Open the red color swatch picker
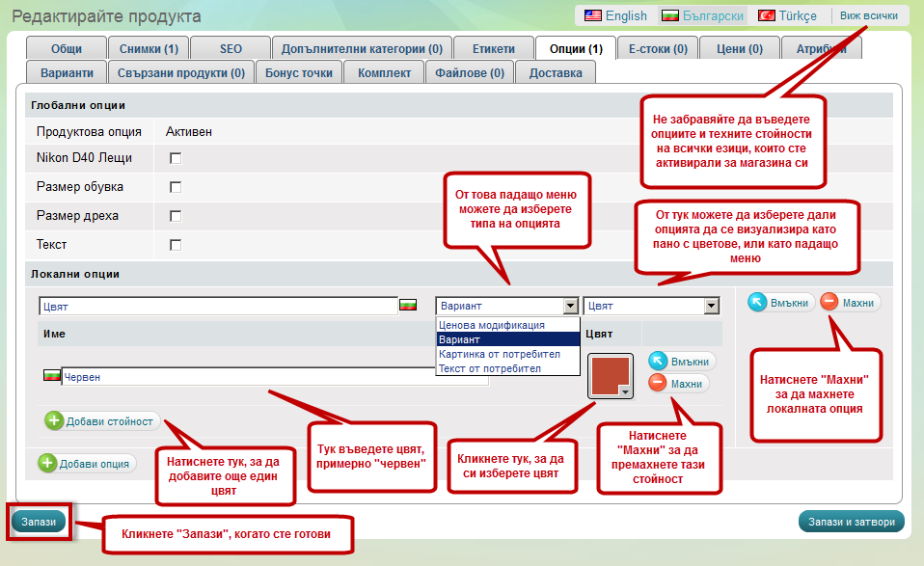This screenshot has width=924, height=566. (x=610, y=375)
